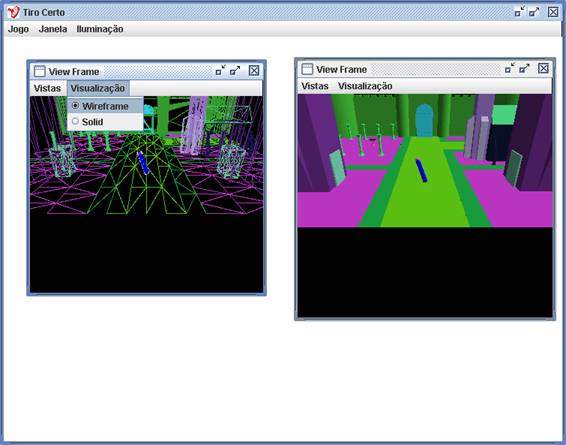Click the Tiro Certo application logo icon

point(13,12)
